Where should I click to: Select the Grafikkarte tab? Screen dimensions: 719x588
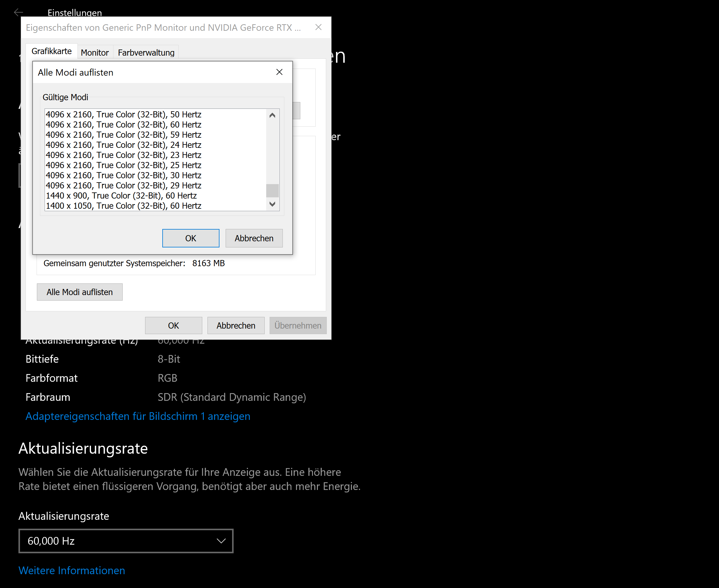(x=51, y=51)
